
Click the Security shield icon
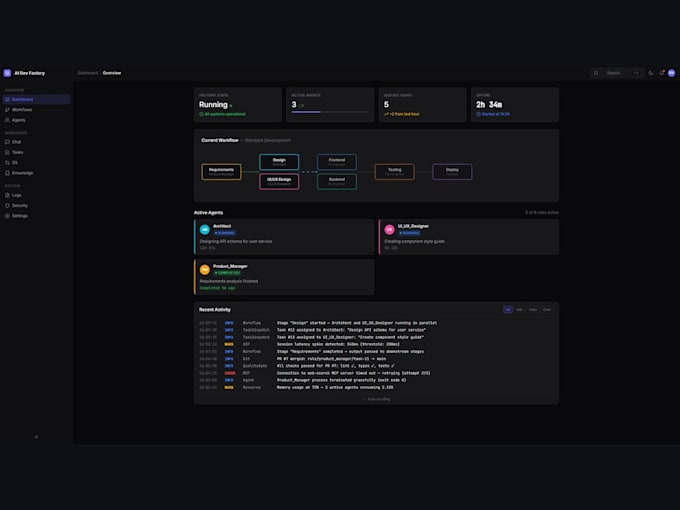[7, 206]
